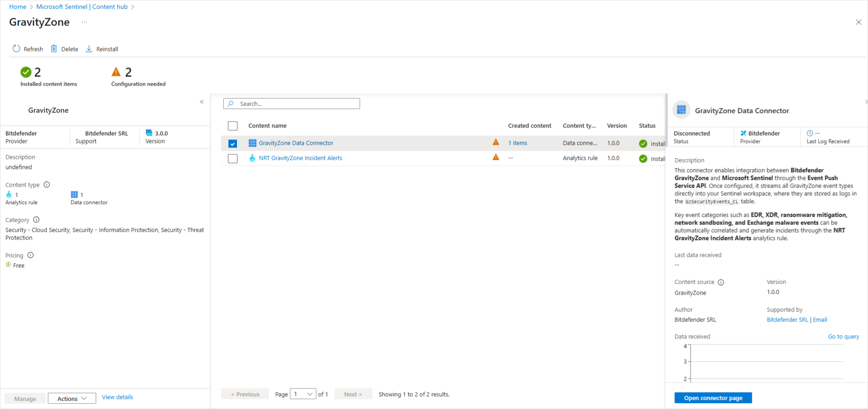Focus the content Search field

pos(292,103)
